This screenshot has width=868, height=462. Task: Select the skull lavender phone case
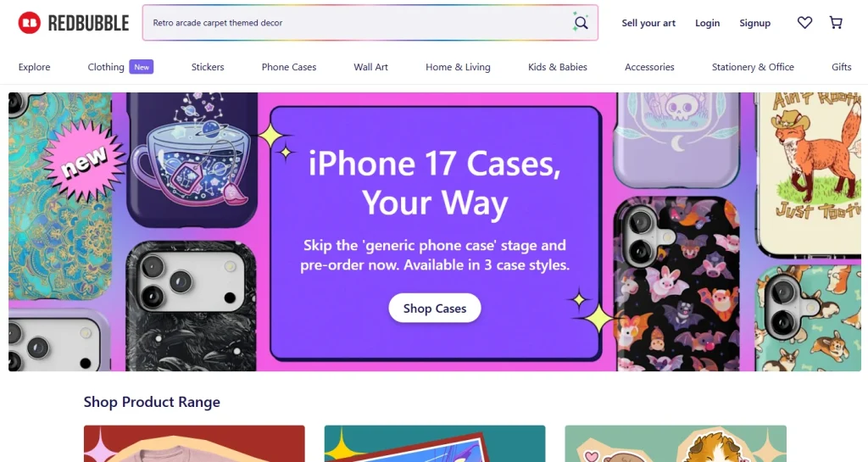pyautogui.click(x=677, y=139)
